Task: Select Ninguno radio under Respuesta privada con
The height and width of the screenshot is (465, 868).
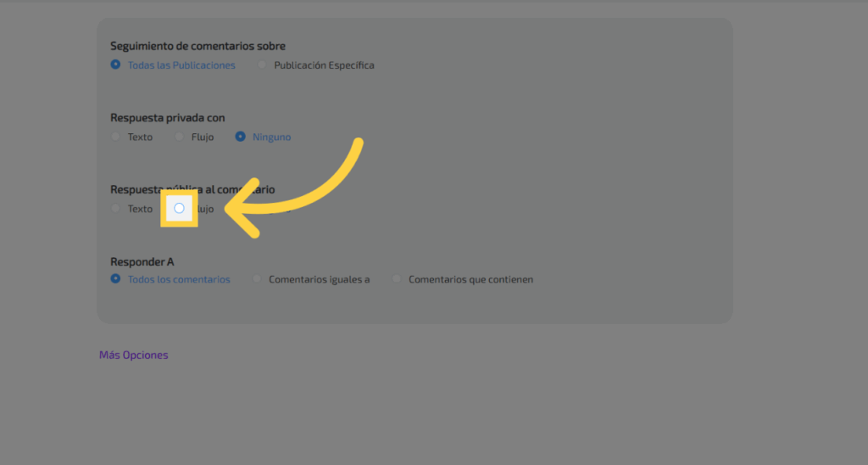Action: tap(241, 137)
